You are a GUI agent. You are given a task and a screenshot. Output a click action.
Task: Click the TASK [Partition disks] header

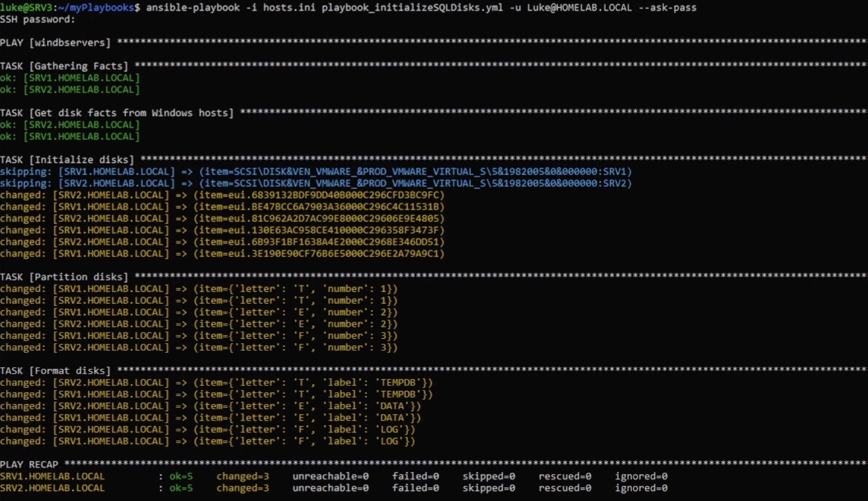(x=64, y=278)
